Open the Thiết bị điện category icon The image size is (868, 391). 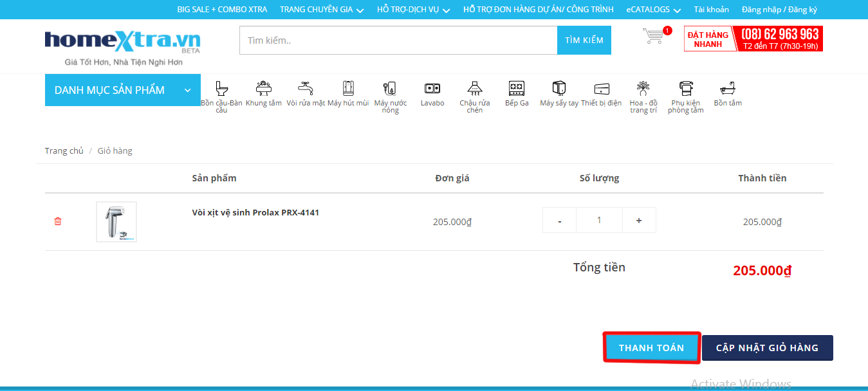click(x=602, y=89)
